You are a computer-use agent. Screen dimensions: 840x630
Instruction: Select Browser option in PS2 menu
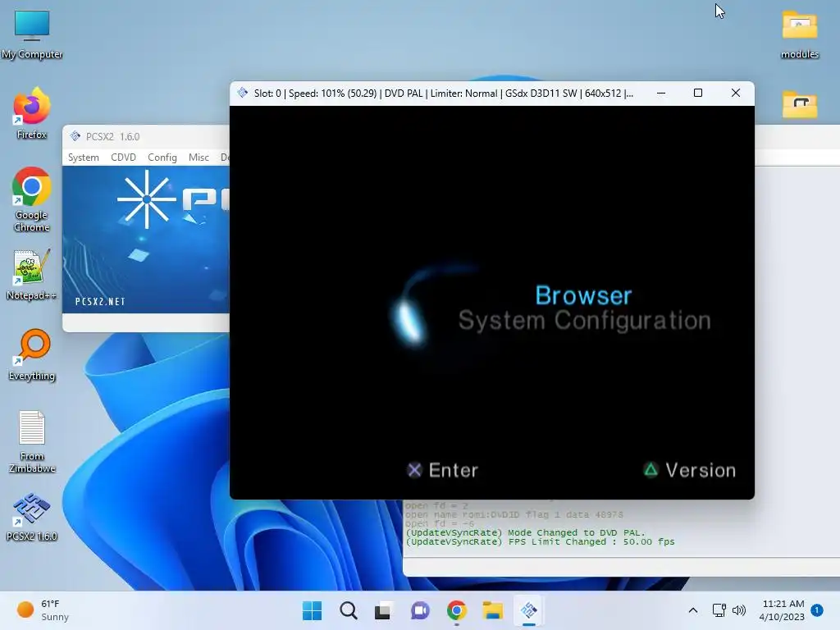(583, 295)
